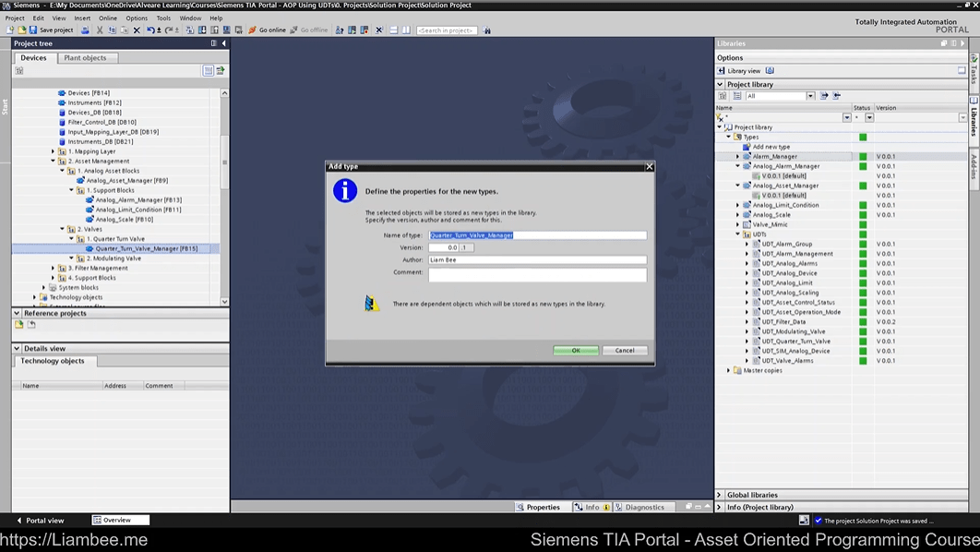Collapse the Analog_Alarm_Manager type node
980x552 pixels.
point(737,166)
